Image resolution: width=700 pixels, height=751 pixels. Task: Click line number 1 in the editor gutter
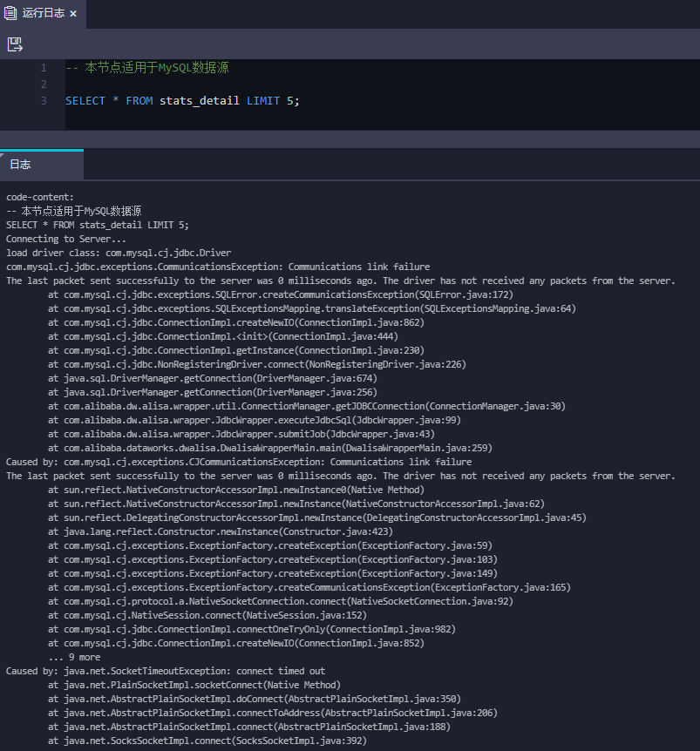(44, 68)
